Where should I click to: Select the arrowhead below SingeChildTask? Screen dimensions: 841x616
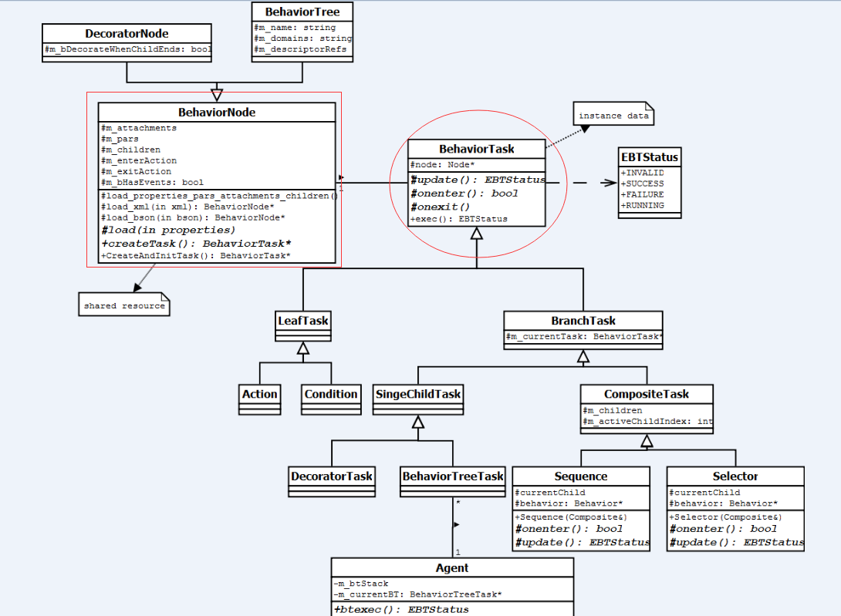[418, 422]
